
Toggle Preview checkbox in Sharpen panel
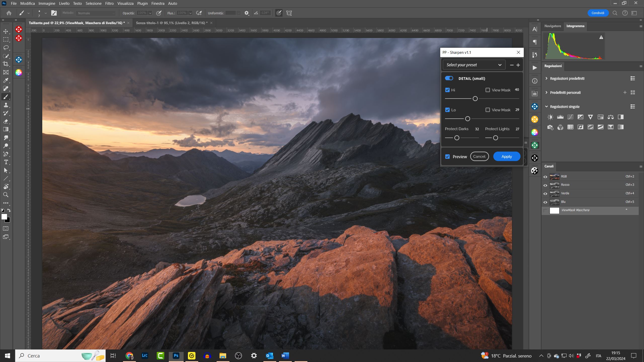click(448, 156)
